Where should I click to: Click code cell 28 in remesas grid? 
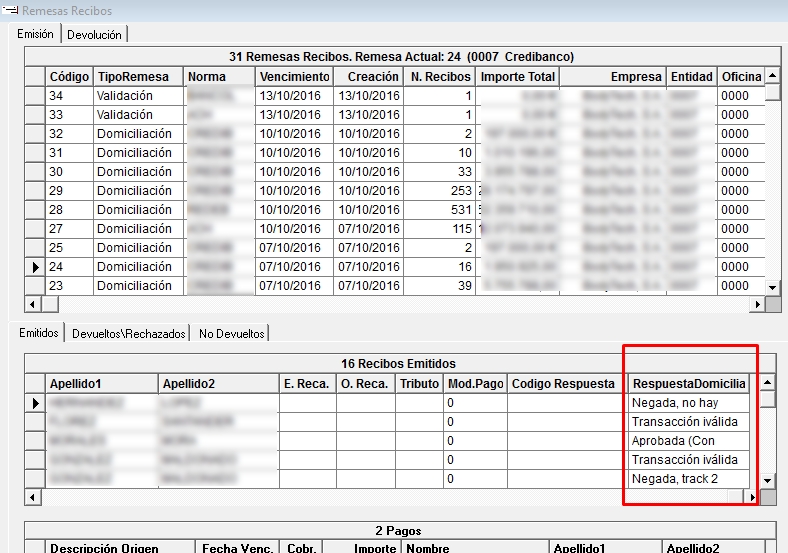(x=69, y=210)
